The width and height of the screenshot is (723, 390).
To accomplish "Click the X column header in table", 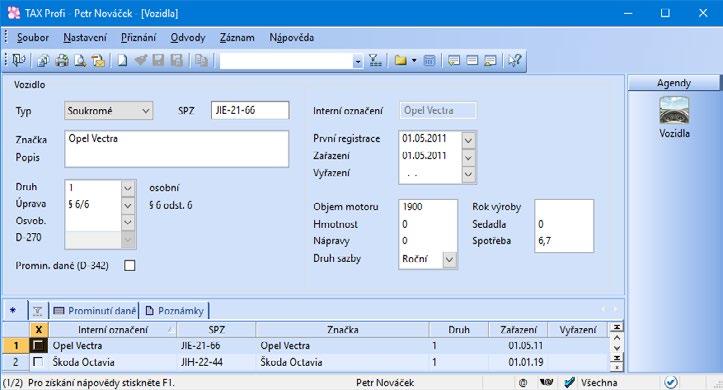I will point(39,330).
